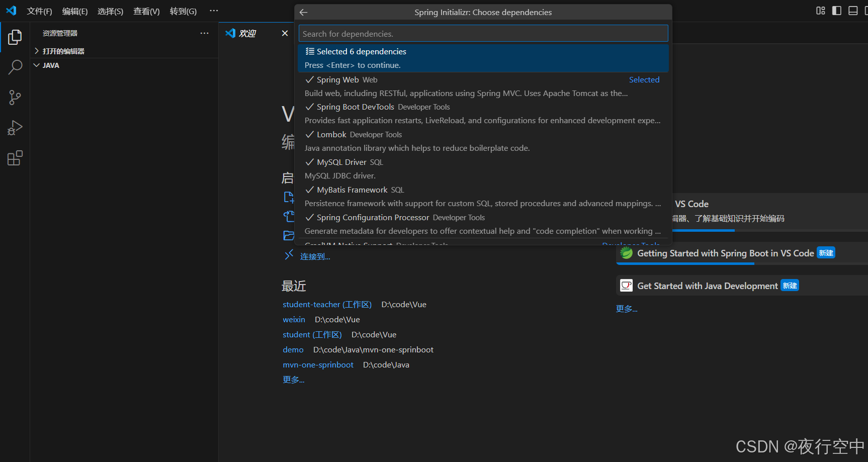
Task: Open the 文件(F) menu
Action: point(39,11)
